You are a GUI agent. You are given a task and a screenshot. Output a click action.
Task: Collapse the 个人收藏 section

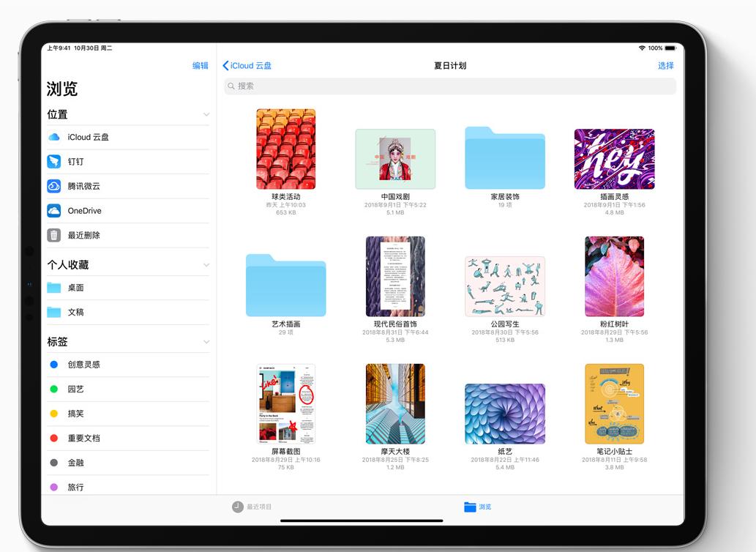coord(206,264)
